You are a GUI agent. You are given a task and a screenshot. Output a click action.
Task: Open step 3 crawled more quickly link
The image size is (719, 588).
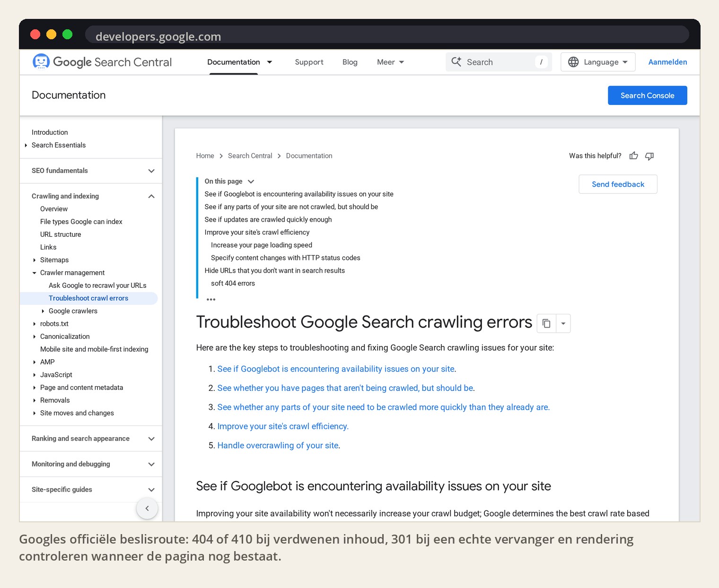point(383,407)
